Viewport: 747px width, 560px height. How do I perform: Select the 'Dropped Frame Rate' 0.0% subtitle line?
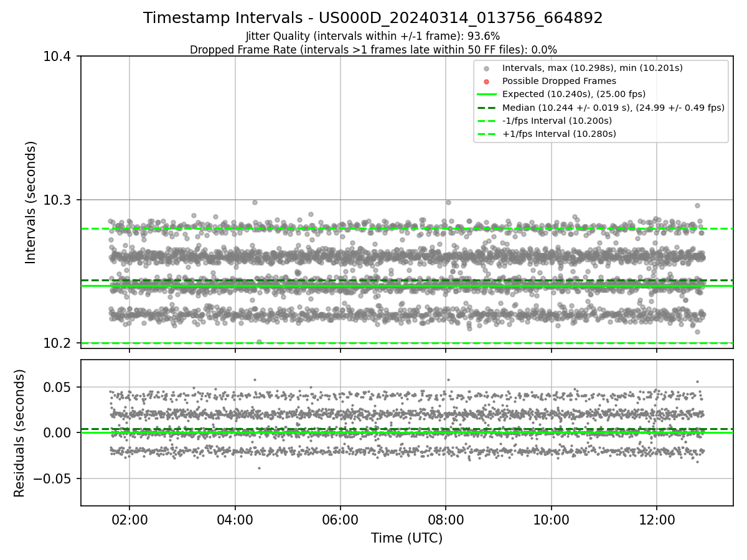pyautogui.click(x=373, y=50)
